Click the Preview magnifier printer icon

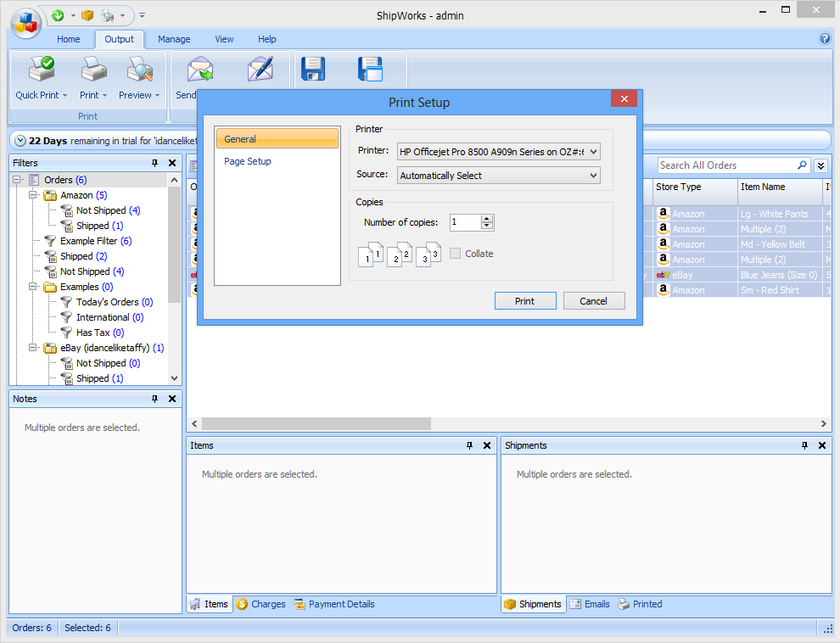click(x=140, y=70)
